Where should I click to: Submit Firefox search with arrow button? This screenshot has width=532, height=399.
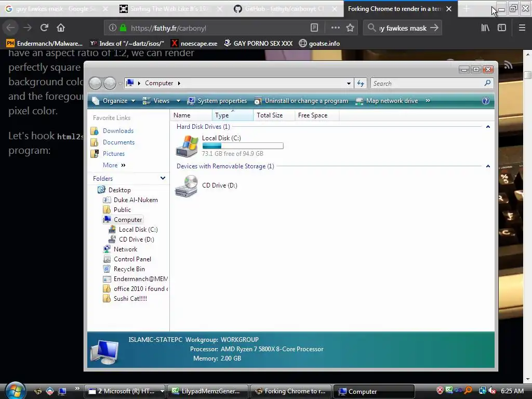434,28
